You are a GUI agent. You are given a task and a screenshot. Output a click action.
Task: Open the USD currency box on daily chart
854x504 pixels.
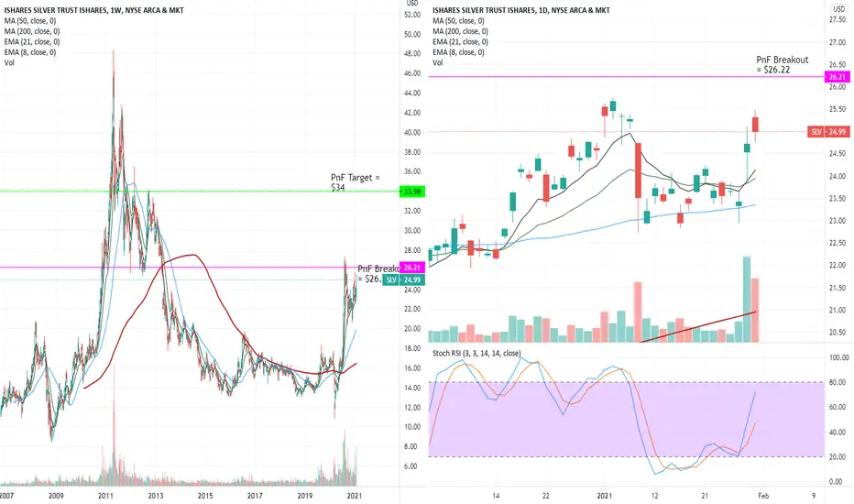pos(838,9)
